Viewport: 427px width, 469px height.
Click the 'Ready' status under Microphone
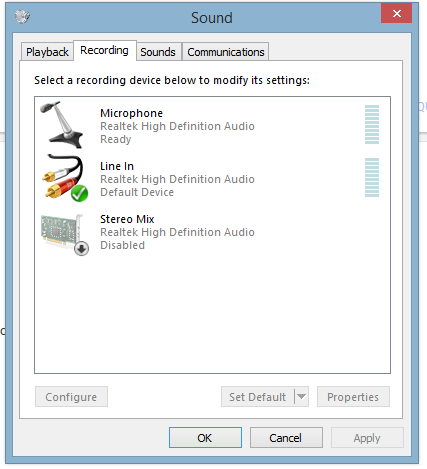[116, 139]
